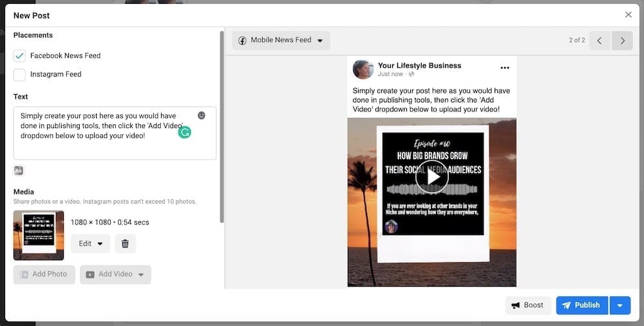Click the 'Instagram posts can't exceed 10 photos' note
The height and width of the screenshot is (326, 644).
click(140, 202)
